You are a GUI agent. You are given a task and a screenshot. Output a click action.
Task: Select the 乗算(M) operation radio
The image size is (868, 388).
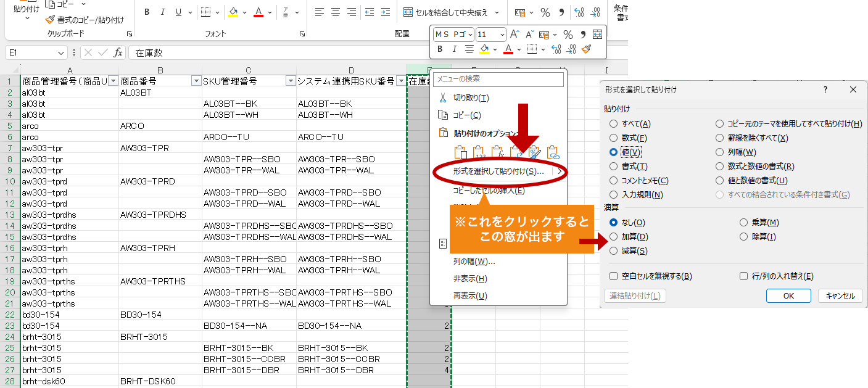coord(744,223)
